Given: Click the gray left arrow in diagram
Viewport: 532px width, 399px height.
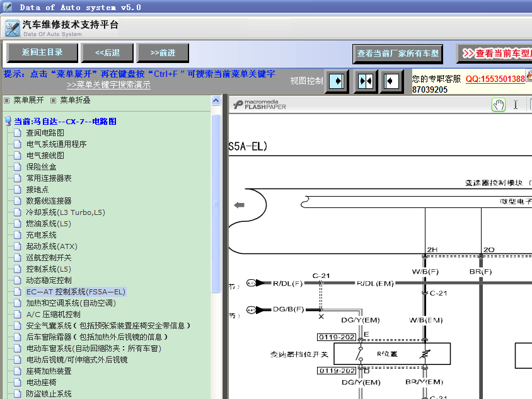Looking at the screenshot, I should click(239, 205).
